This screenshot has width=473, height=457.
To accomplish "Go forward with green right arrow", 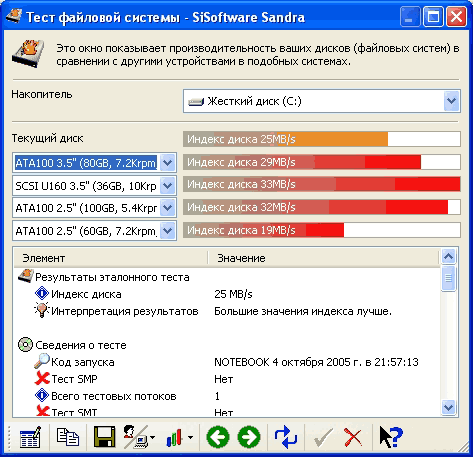I will click(249, 437).
